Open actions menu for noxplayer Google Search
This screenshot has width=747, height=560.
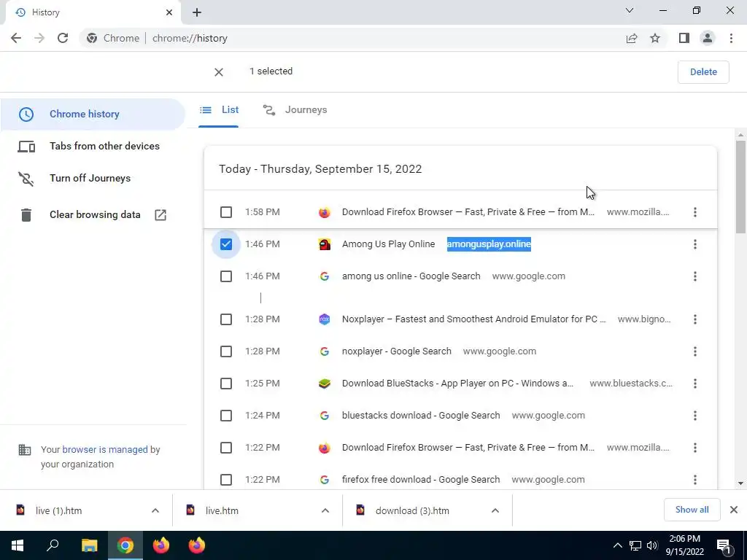[695, 351]
